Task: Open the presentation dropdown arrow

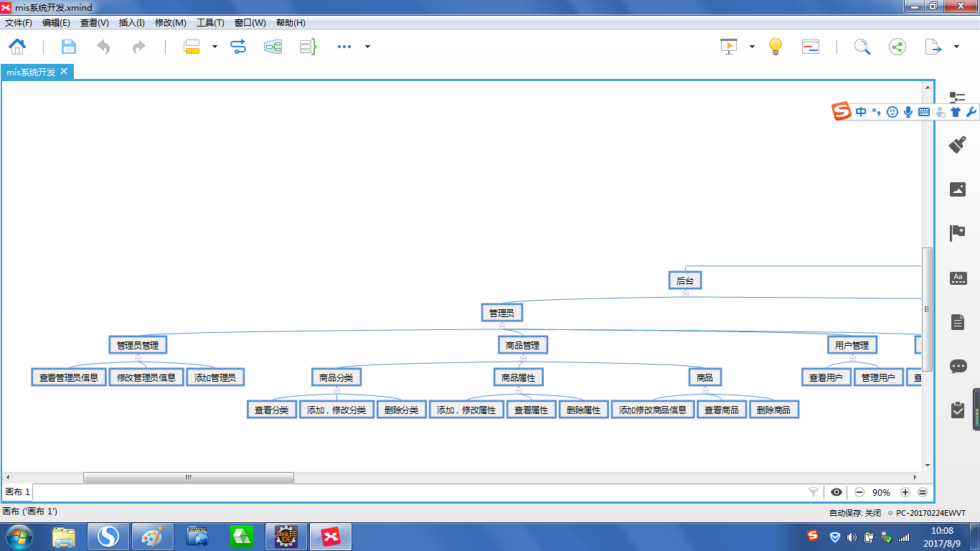Action: [x=752, y=47]
